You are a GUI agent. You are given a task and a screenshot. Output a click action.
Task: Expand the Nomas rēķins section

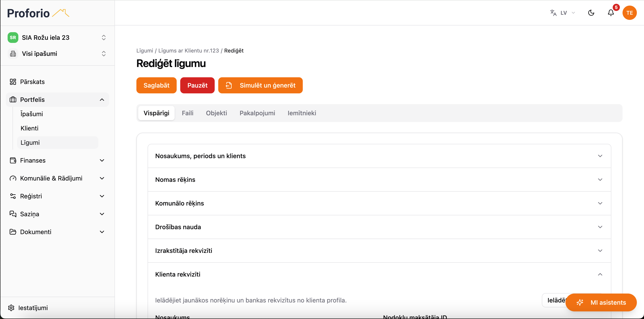(379, 180)
